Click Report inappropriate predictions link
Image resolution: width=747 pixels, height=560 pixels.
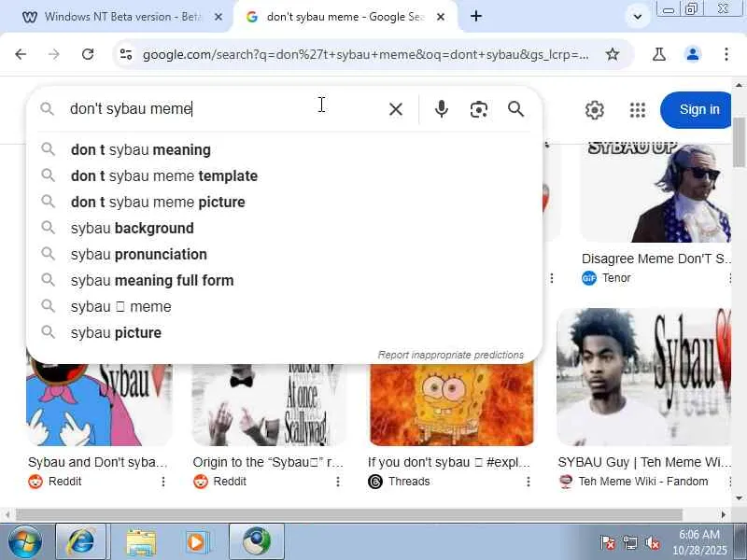click(451, 355)
